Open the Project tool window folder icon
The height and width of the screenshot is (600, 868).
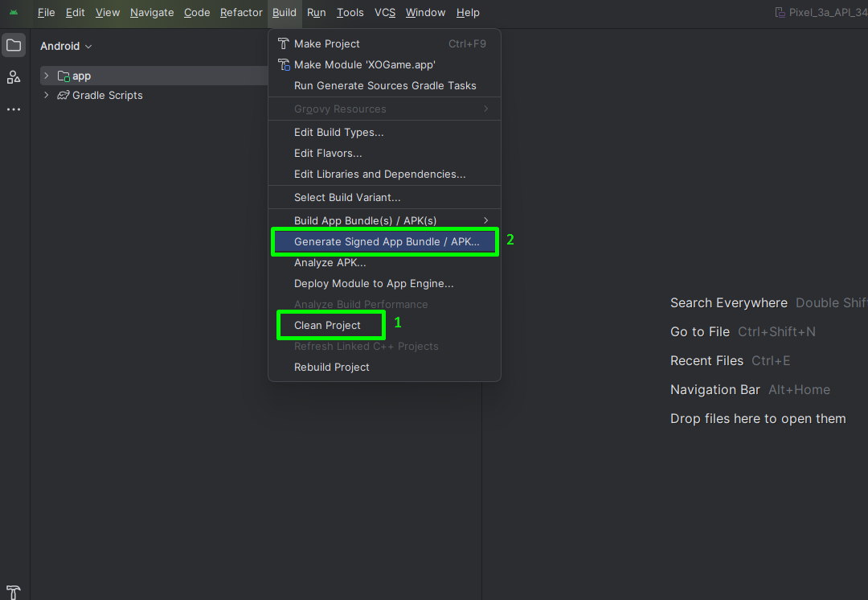click(x=14, y=46)
